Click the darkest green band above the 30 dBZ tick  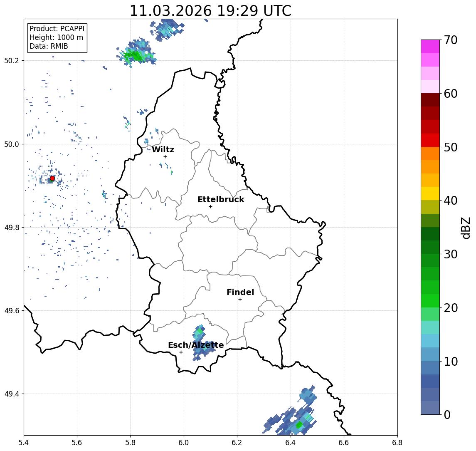pos(430,234)
